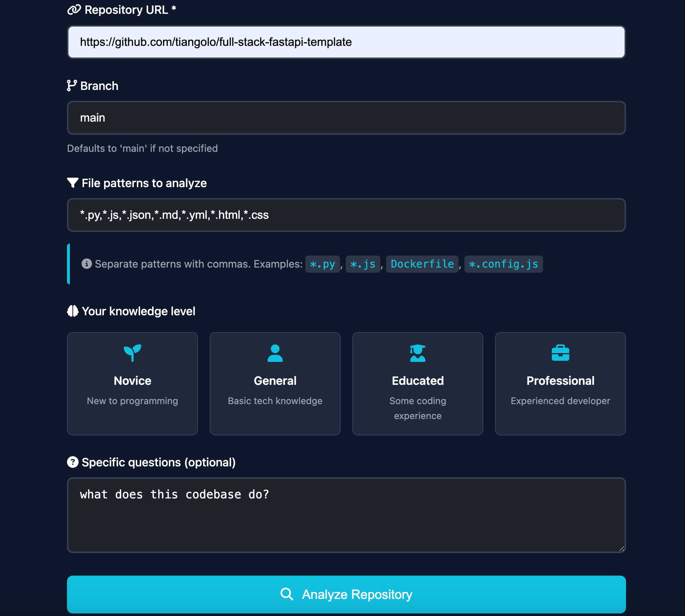Click the graduation cap icon on Educated card
The width and height of the screenshot is (685, 616).
pos(417,353)
